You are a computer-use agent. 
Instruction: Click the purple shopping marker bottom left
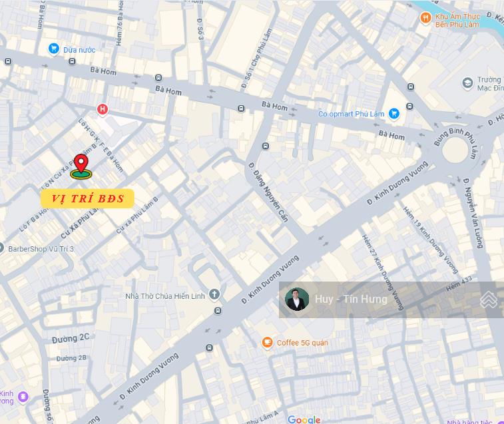tap(23, 397)
